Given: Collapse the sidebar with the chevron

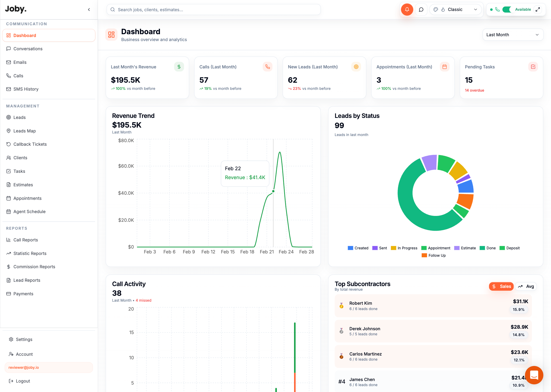Looking at the screenshot, I should 89,10.
